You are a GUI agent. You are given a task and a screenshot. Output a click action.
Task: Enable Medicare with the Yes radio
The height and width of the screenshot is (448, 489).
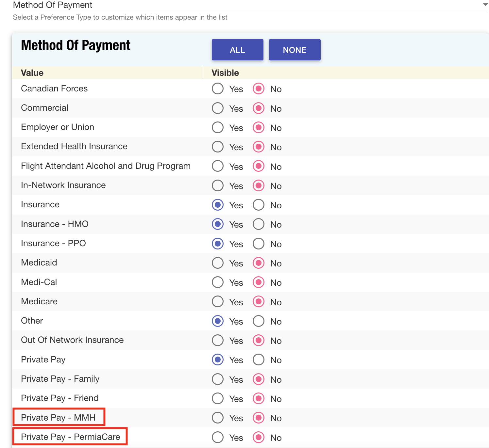pyautogui.click(x=218, y=302)
